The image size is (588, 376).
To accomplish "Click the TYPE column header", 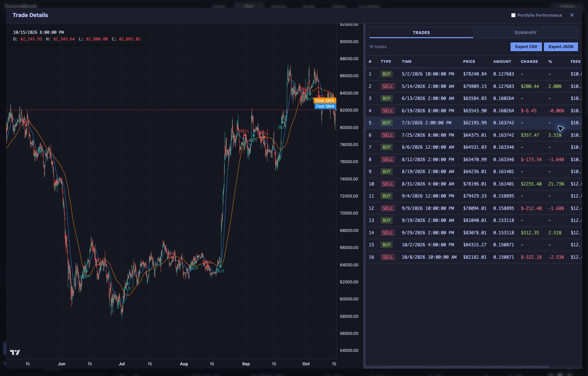I will (386, 61).
